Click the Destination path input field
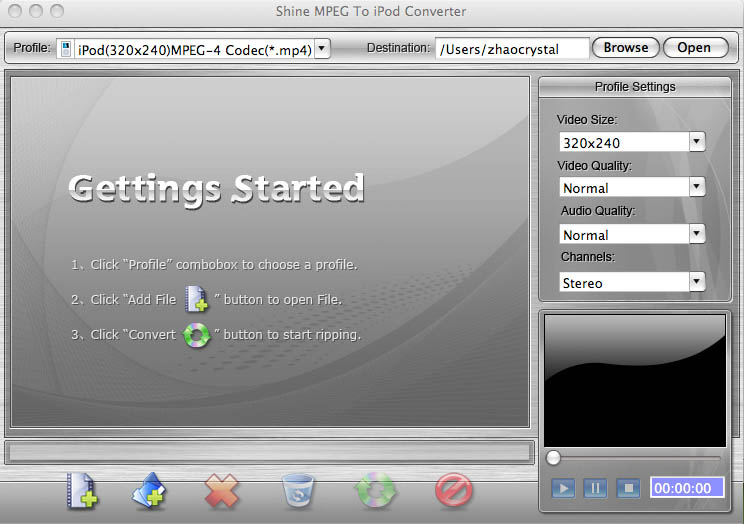Viewport: 744px width, 524px height. point(512,49)
